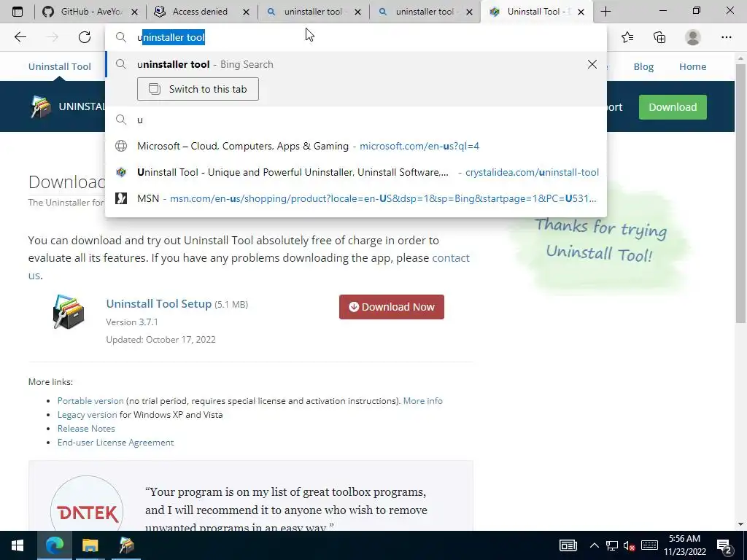Screen dimensions: 747x560
Task: Close the active Uninstall Tool tab
Action: tap(581, 12)
